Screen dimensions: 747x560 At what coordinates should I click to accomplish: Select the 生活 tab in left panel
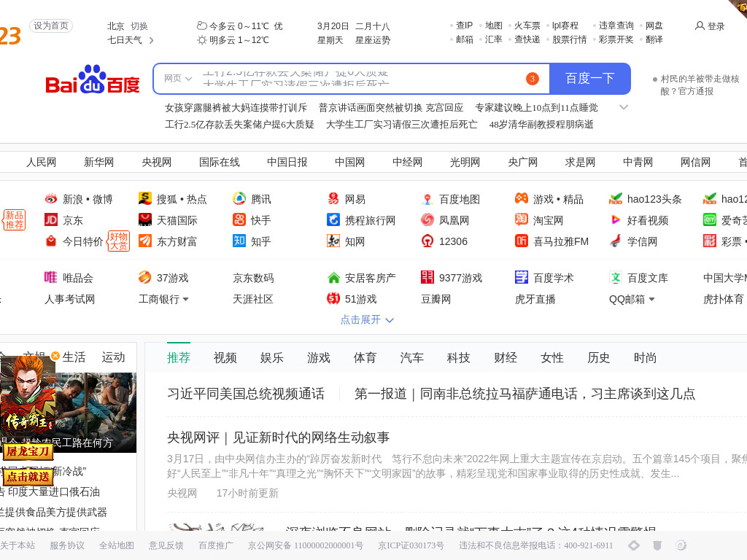point(74,357)
